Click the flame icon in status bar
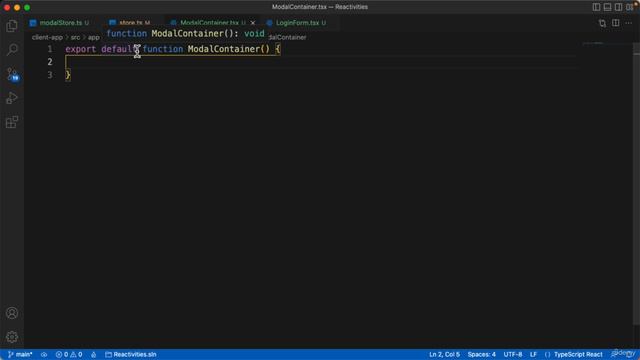Screen dimensions: 640x360 click(x=93, y=354)
